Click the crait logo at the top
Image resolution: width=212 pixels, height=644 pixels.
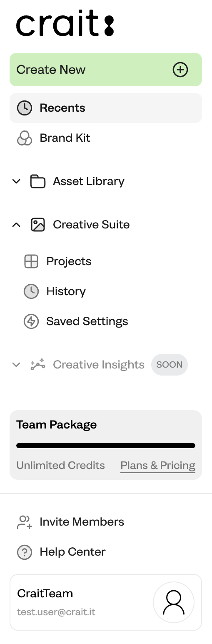65,23
